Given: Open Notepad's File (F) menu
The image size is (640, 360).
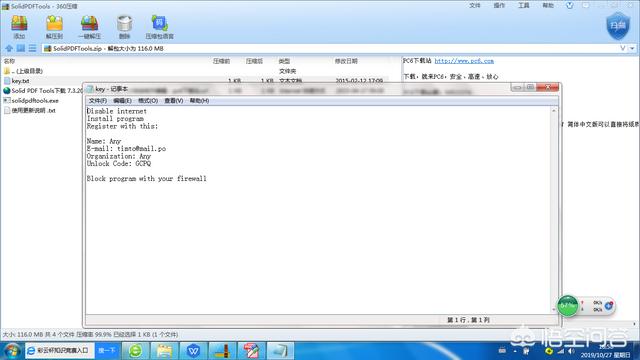Looking at the screenshot, I should tap(98, 100).
